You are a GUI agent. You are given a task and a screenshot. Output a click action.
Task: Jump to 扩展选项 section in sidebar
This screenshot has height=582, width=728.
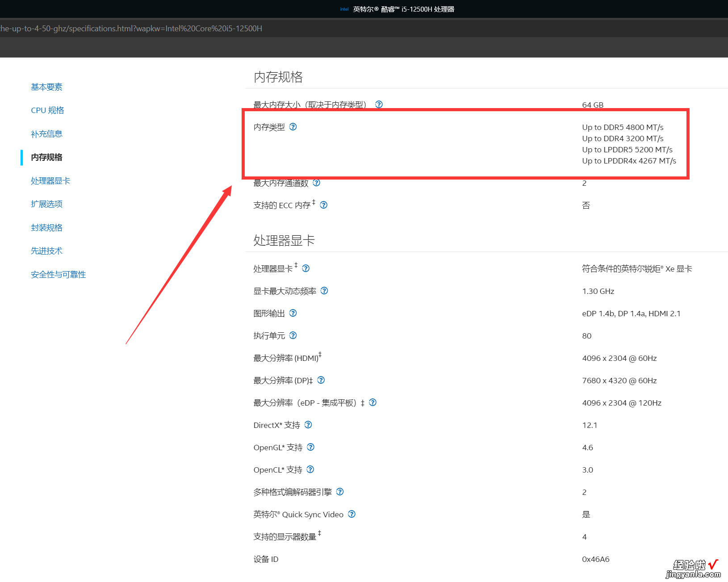(46, 204)
